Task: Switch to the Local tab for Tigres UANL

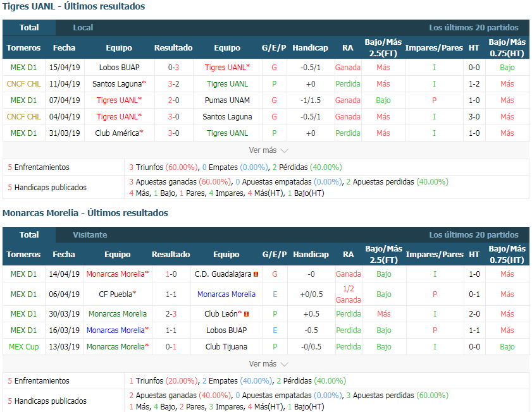Action: coord(83,27)
